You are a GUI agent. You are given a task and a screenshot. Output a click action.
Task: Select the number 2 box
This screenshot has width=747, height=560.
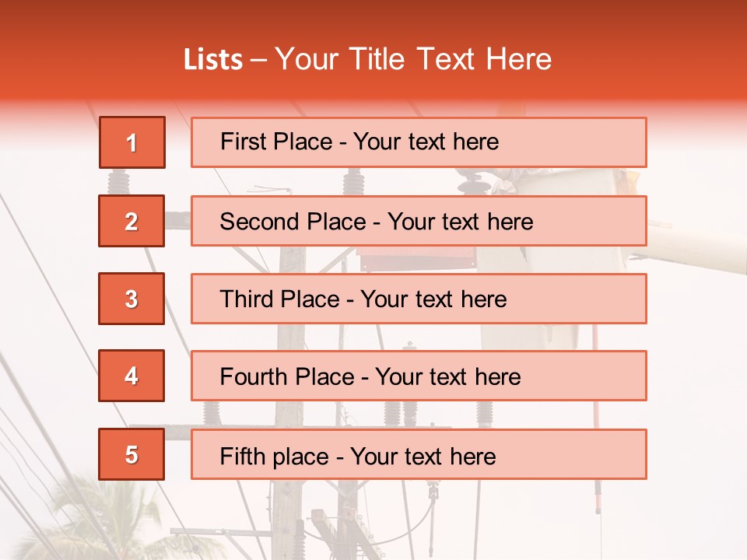point(132,221)
